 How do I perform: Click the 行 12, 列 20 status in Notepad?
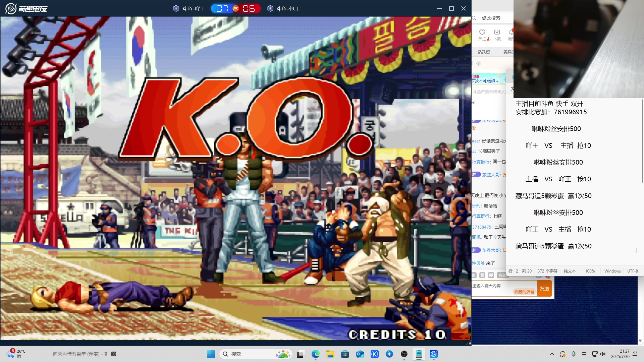(x=520, y=271)
